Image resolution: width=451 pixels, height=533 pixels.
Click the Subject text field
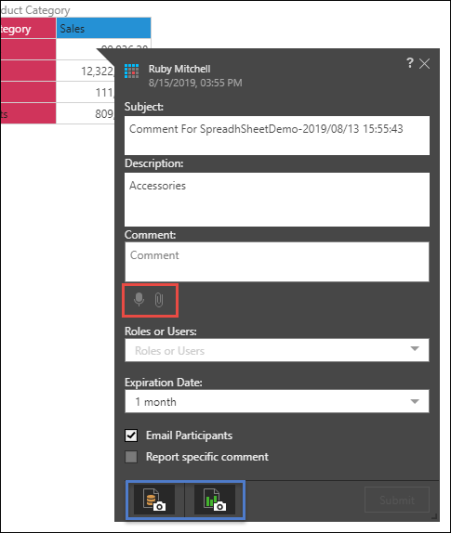click(277, 136)
